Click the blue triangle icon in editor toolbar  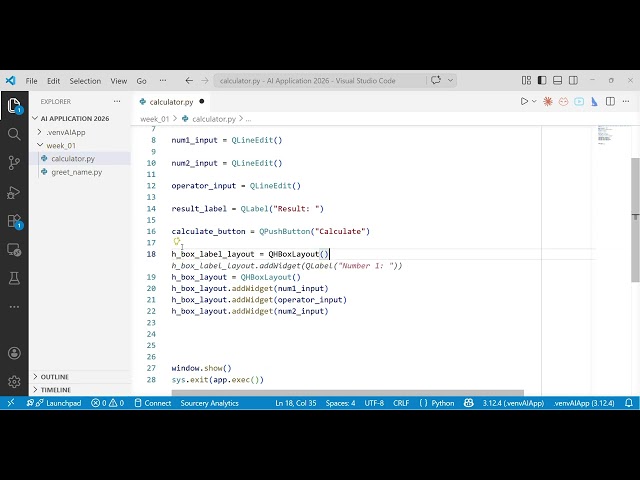[594, 101]
